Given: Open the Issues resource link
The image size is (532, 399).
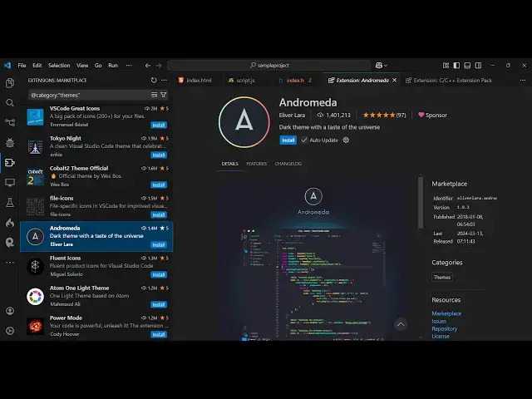Looking at the screenshot, I should [x=439, y=321].
